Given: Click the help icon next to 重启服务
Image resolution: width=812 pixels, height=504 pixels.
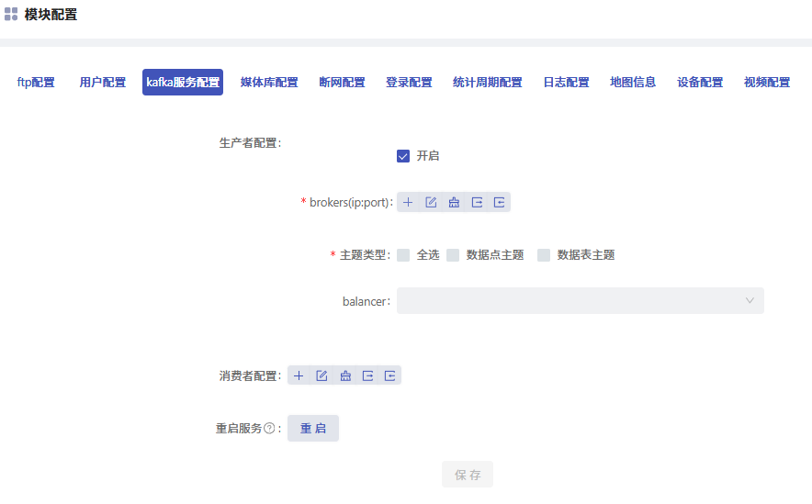Looking at the screenshot, I should click(269, 428).
